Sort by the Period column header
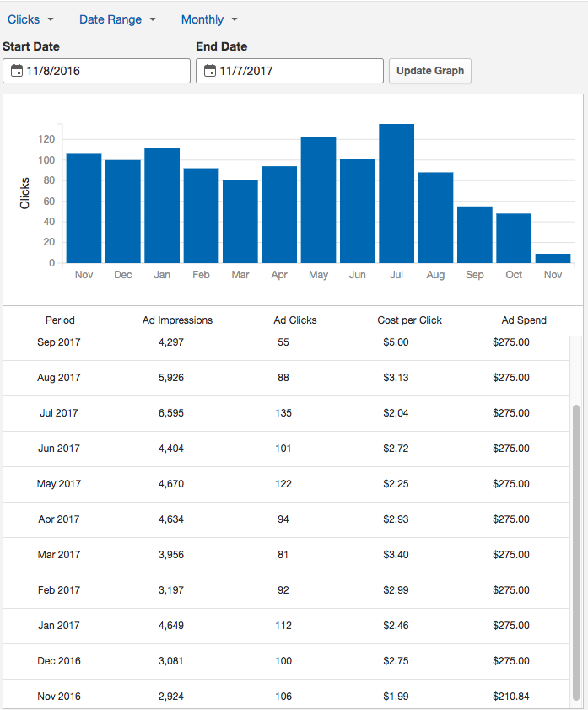The image size is (588, 710). tap(60, 320)
